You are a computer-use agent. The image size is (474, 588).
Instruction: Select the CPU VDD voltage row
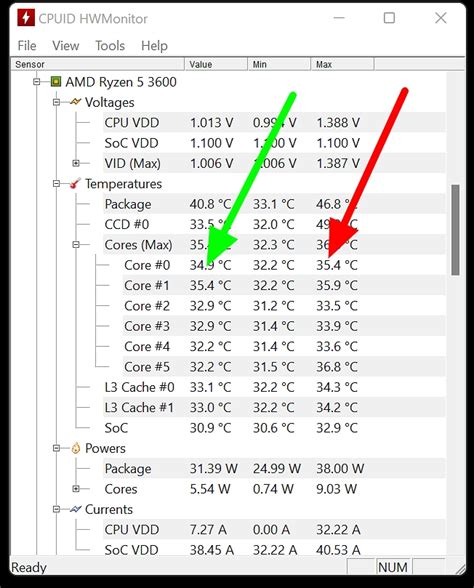(274, 122)
